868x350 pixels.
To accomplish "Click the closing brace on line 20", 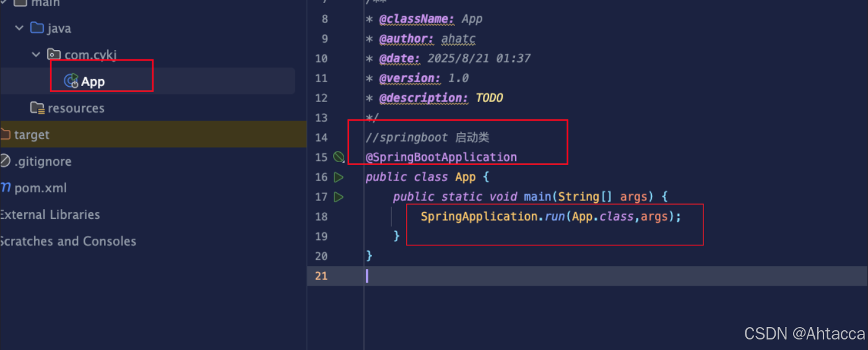I will 369,256.
